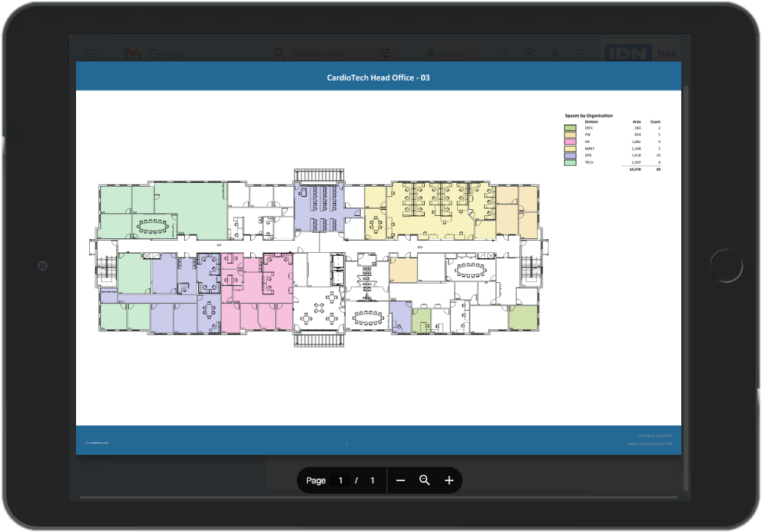Click the zoom in plus button
The height and width of the screenshot is (532, 762).
(449, 481)
